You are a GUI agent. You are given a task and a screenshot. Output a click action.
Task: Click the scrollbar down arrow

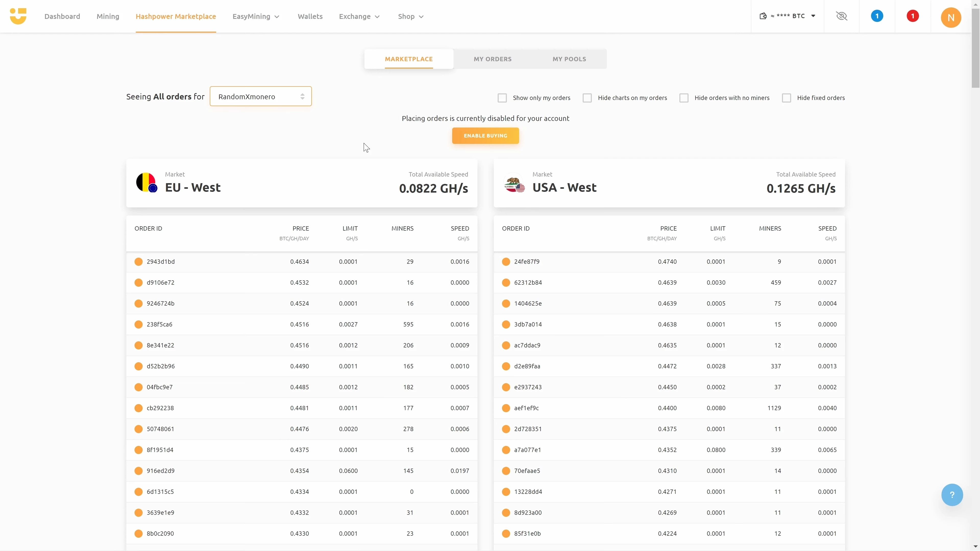coord(975,547)
